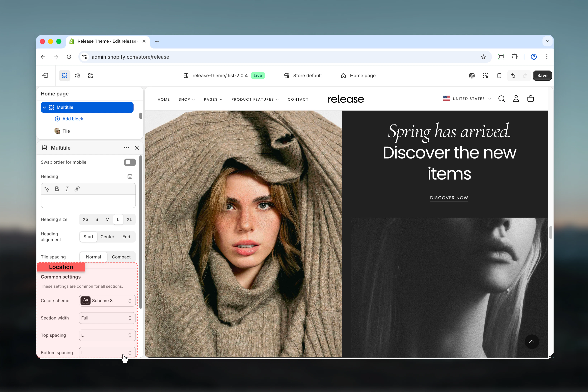The image size is (588, 392).
Task: Bookmark this page with the star icon
Action: point(483,57)
